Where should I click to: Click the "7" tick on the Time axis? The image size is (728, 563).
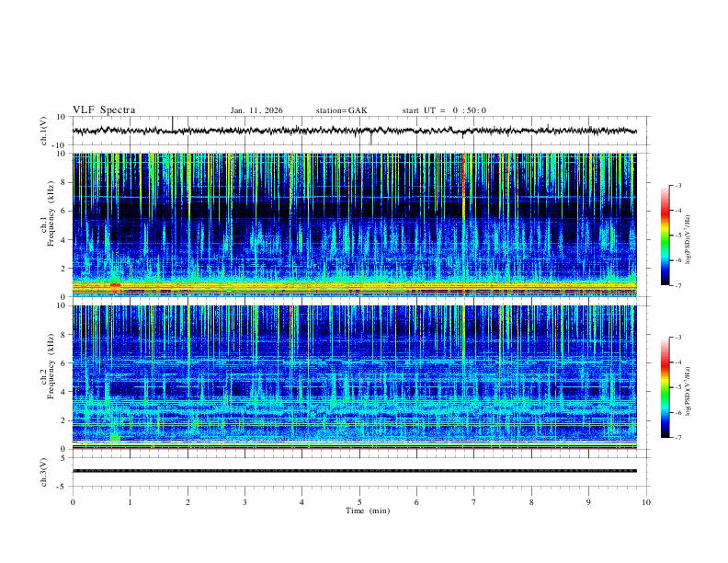coord(474,502)
